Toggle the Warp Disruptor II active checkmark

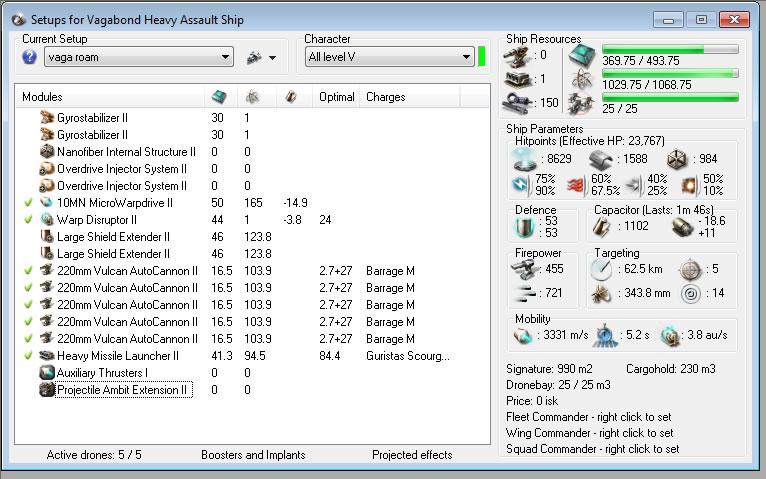(x=27, y=219)
